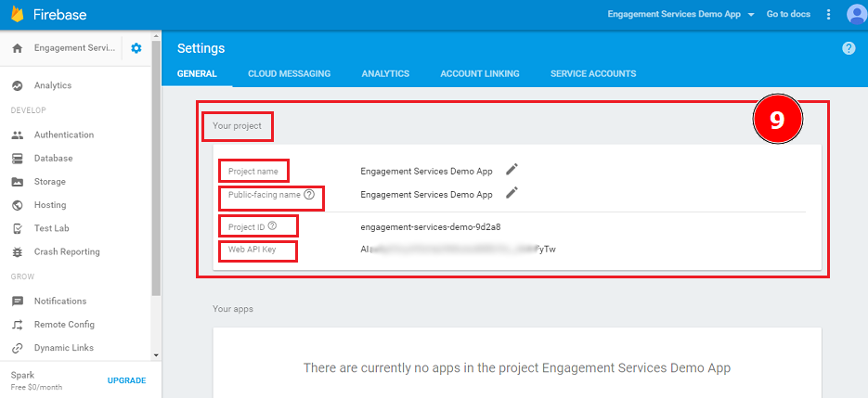Open the settings gear icon in the sidebar
868x398 pixels.
136,48
